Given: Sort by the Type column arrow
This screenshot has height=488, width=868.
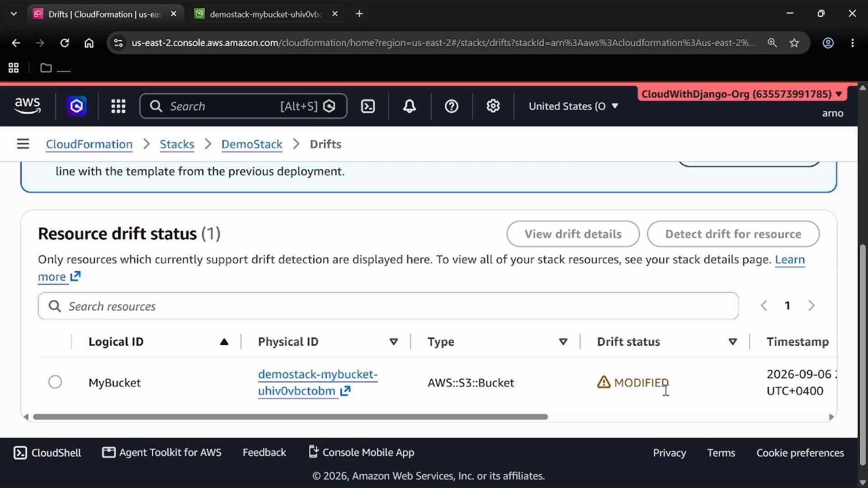Looking at the screenshot, I should click(563, 342).
